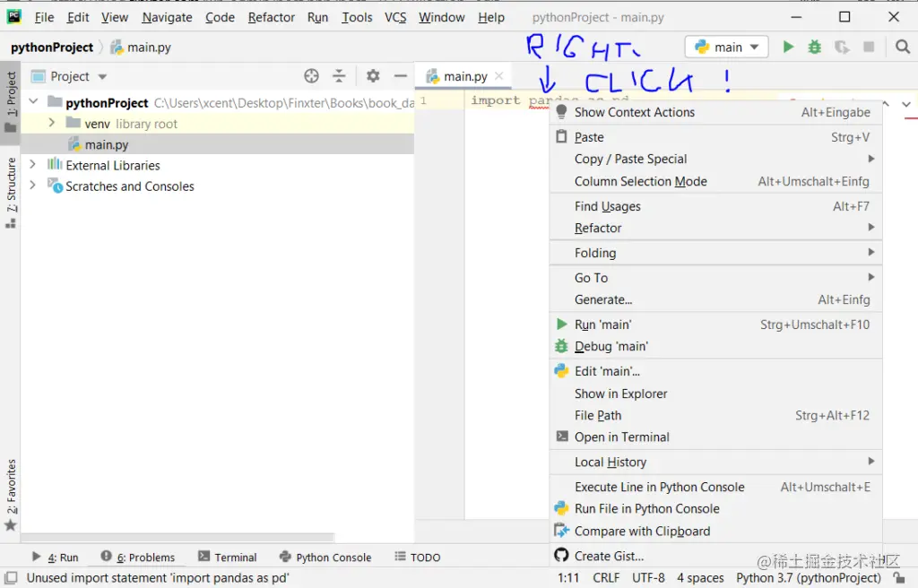Enable Column Selection Mode
This screenshot has height=588, width=918.
point(642,181)
